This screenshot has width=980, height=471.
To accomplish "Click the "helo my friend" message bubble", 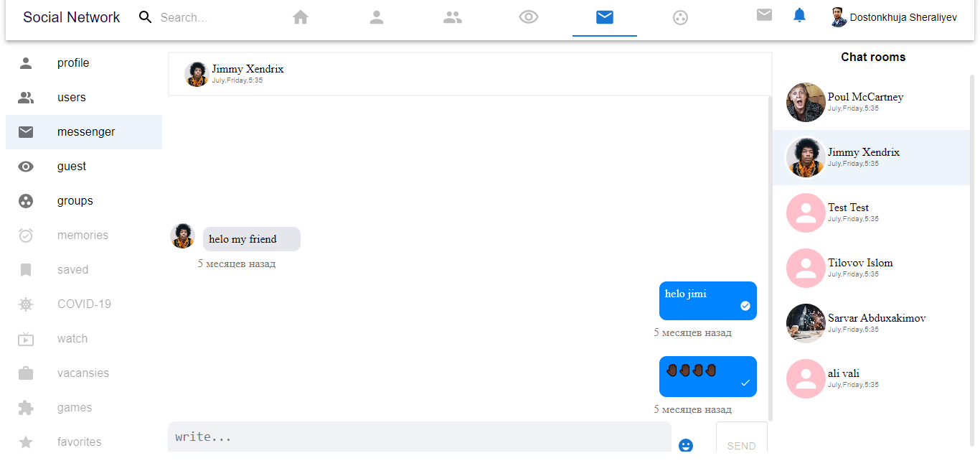I will click(x=252, y=239).
